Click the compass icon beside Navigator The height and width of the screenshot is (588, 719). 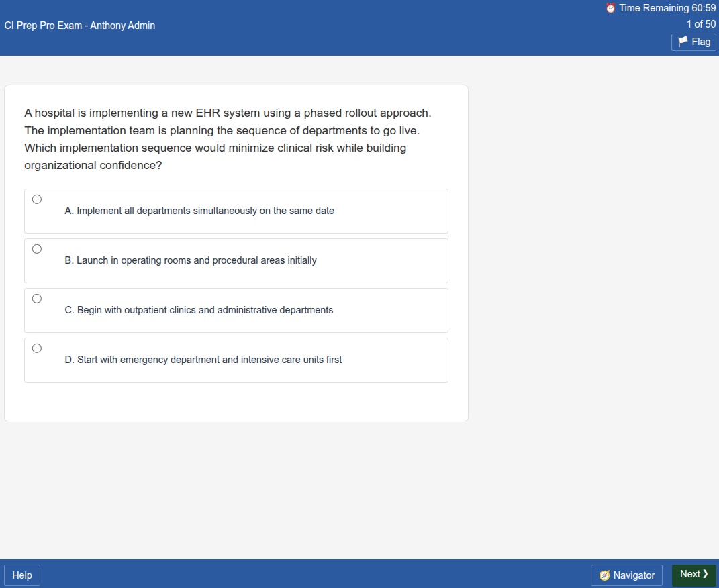(x=604, y=575)
